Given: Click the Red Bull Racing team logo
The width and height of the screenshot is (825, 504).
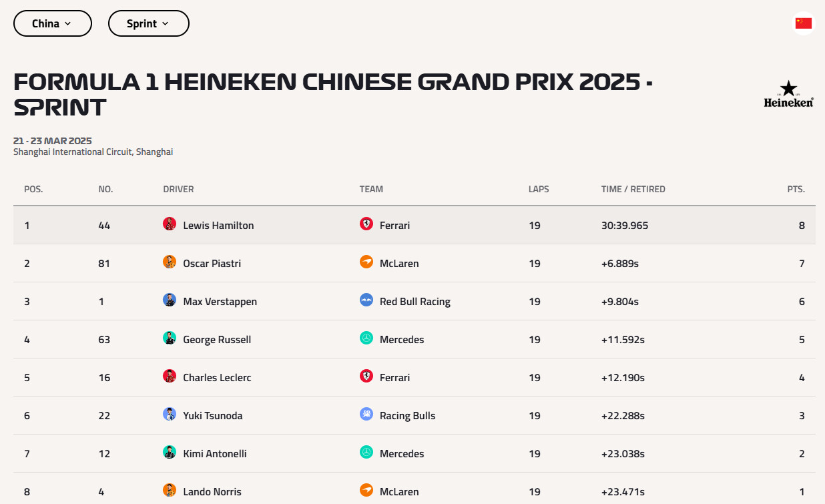Looking at the screenshot, I should (x=366, y=300).
